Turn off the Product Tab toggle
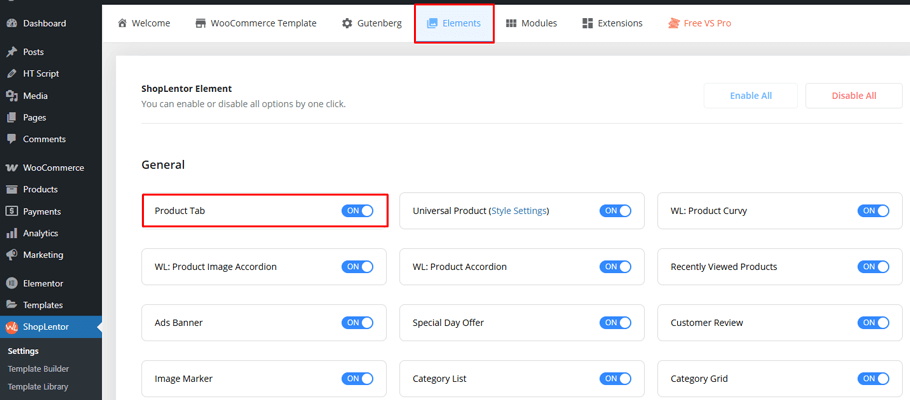This screenshot has width=910, height=400. [x=358, y=211]
